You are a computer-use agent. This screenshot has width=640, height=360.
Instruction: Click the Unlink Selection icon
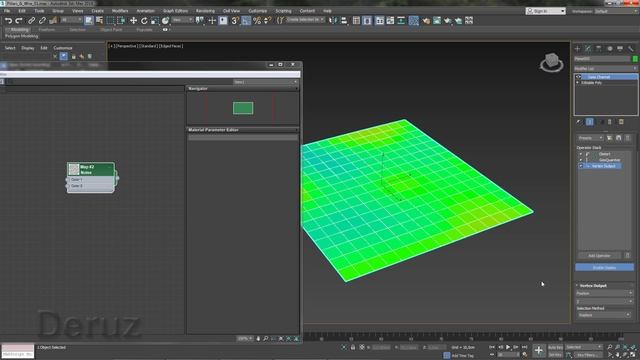(x=42, y=20)
